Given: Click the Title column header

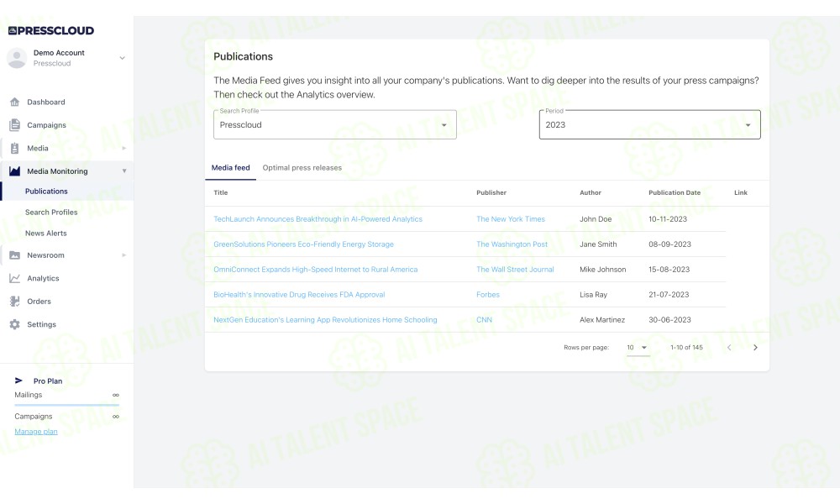Looking at the screenshot, I should tap(221, 193).
